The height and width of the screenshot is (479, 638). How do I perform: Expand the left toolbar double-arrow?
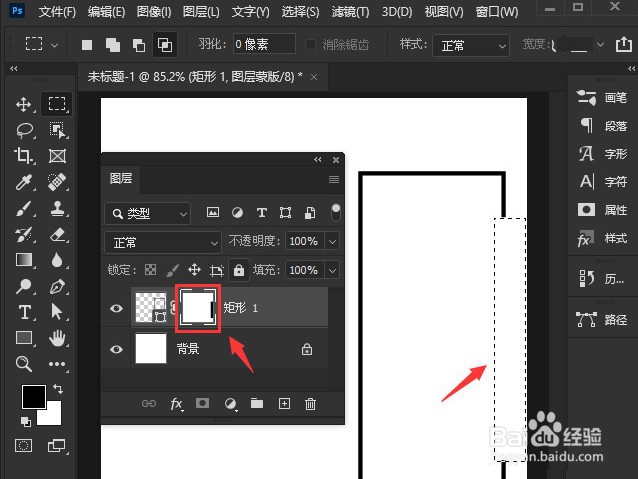[13, 68]
